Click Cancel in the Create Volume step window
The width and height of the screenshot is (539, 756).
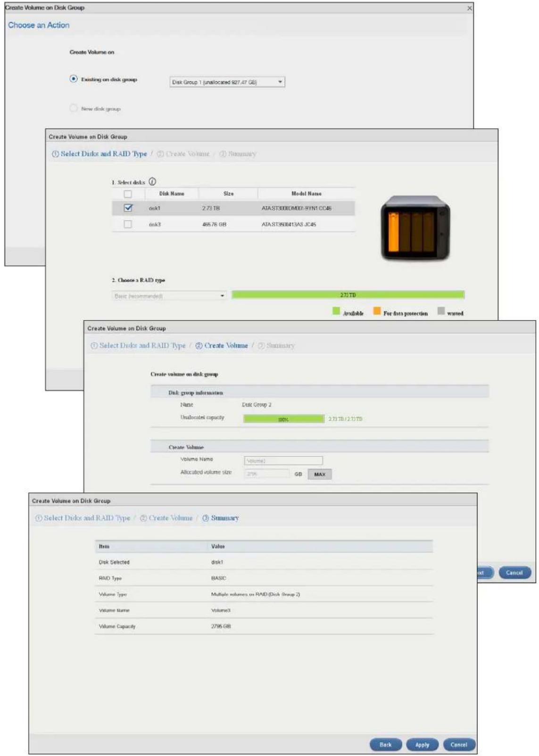[x=514, y=573]
